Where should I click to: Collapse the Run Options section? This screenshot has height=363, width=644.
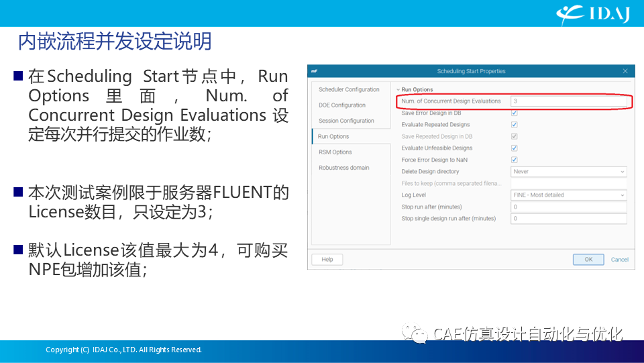click(x=398, y=89)
